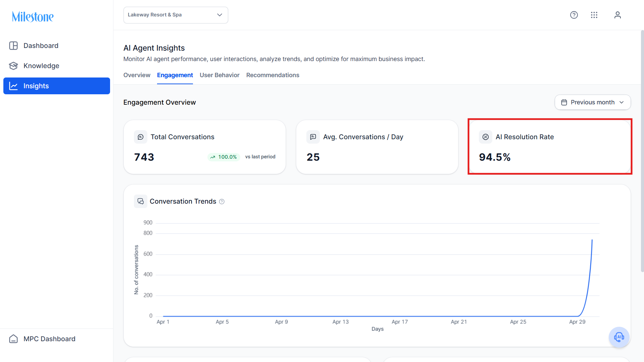Open the help question mark icon

(574, 15)
